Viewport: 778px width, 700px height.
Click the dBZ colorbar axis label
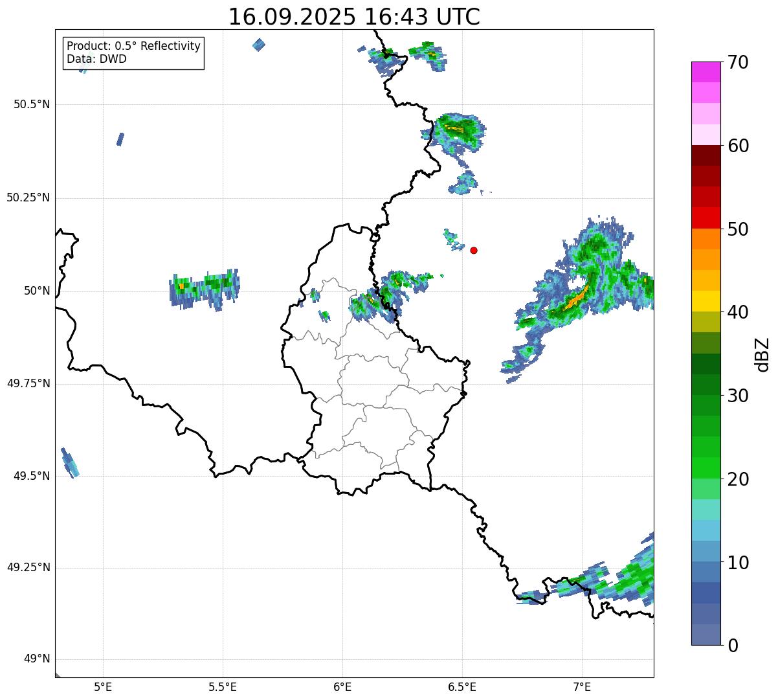coord(762,354)
